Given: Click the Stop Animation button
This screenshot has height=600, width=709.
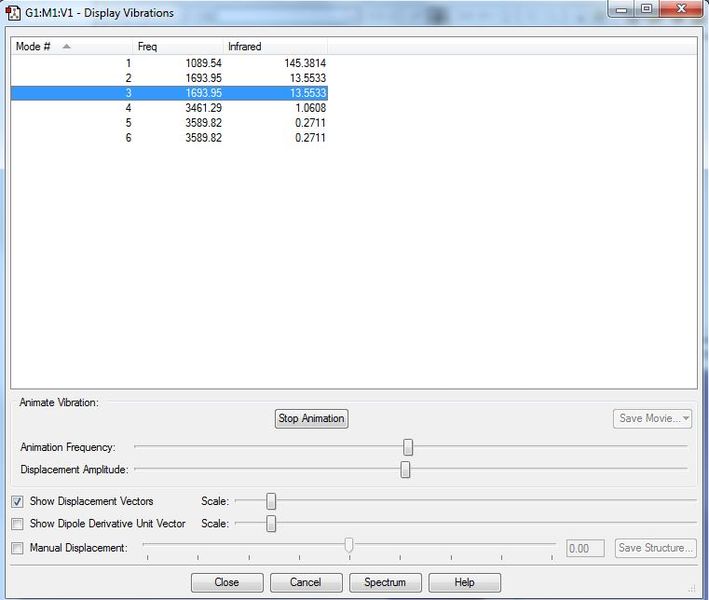Looking at the screenshot, I should point(311,419).
